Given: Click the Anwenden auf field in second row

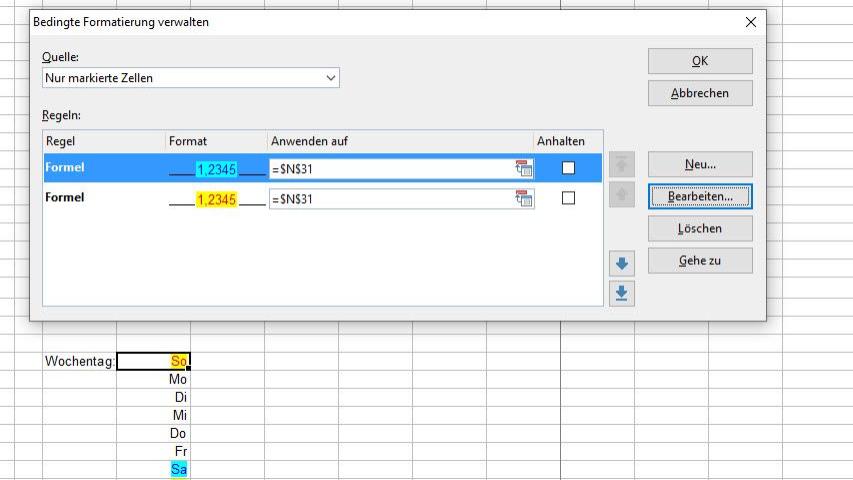Looking at the screenshot, I should pyautogui.click(x=390, y=199).
